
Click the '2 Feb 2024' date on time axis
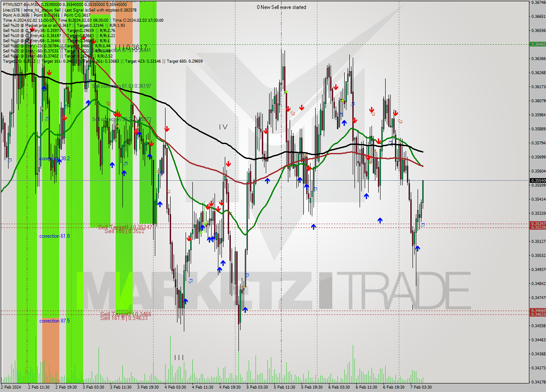(x=11, y=387)
